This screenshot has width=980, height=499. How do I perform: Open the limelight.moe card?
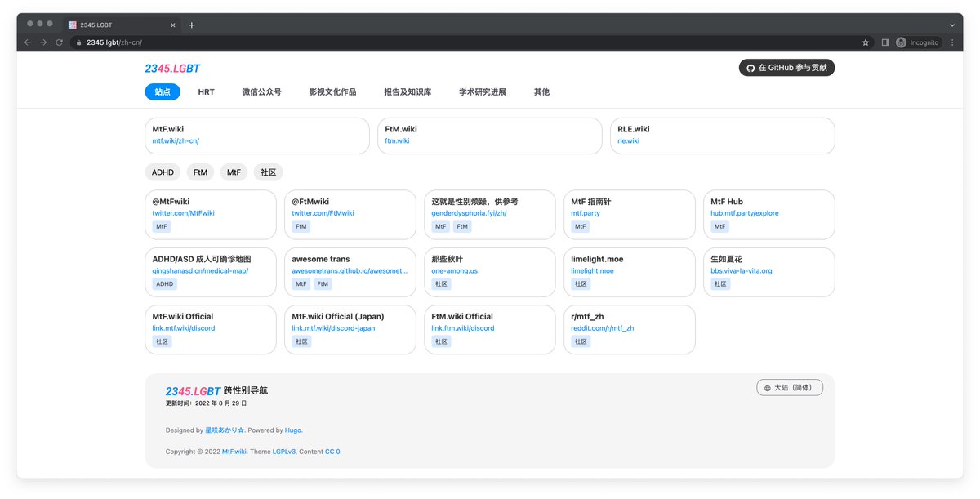[x=630, y=272]
